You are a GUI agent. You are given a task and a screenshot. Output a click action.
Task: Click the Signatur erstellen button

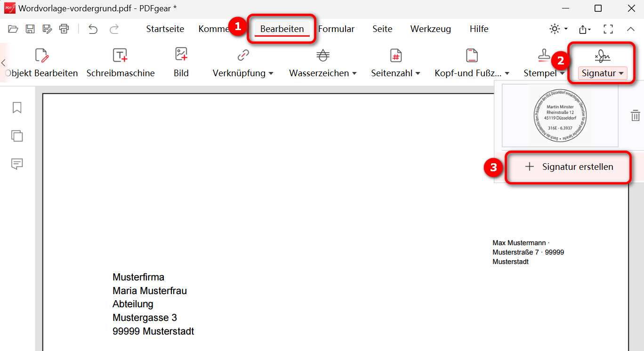pos(568,167)
